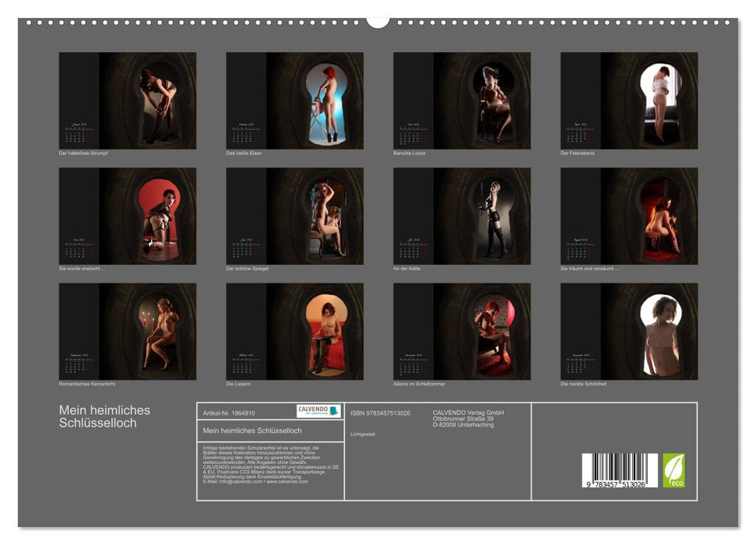This screenshot has width=756, height=545.
Task: Select the 'Der Feierabend' thumbnail
Action: tap(629, 100)
